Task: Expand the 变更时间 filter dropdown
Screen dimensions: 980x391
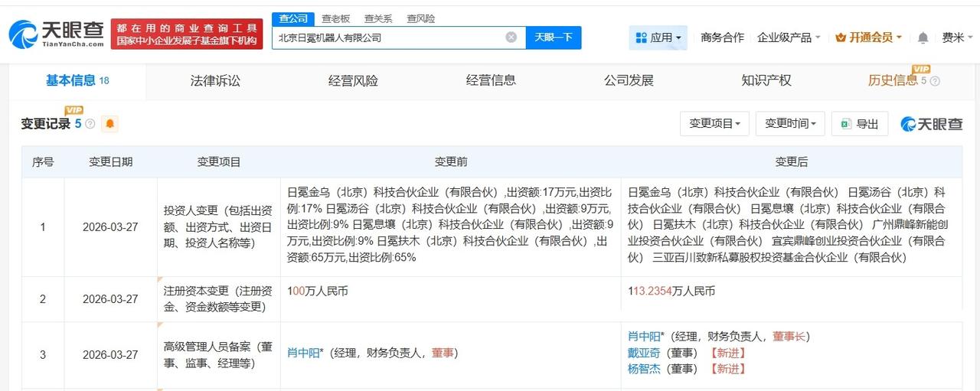Action: point(790,123)
